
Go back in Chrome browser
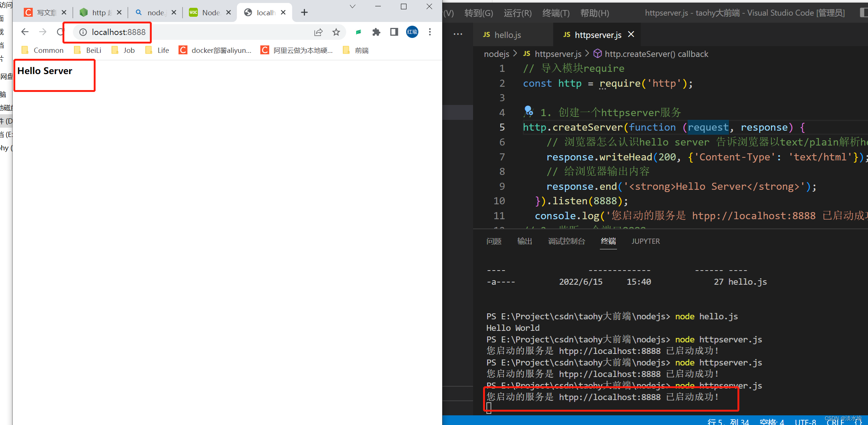[x=25, y=32]
